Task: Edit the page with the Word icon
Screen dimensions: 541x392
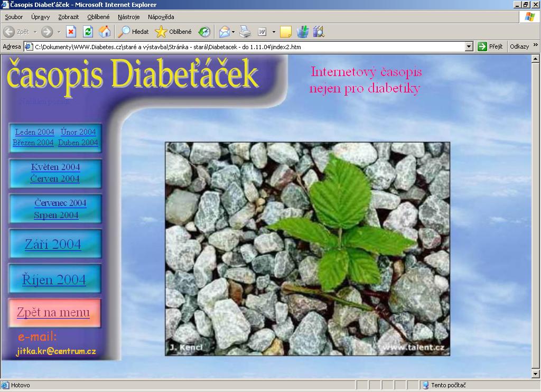Action: point(262,32)
